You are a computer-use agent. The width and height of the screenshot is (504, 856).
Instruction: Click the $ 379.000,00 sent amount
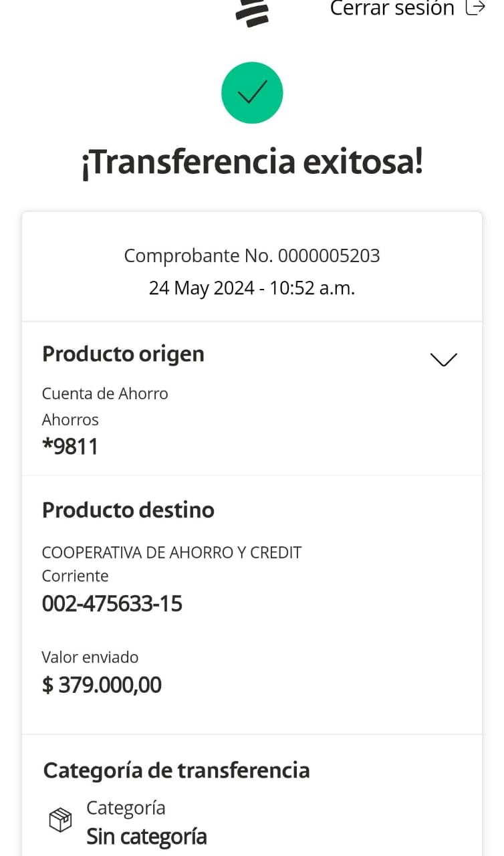(x=102, y=685)
